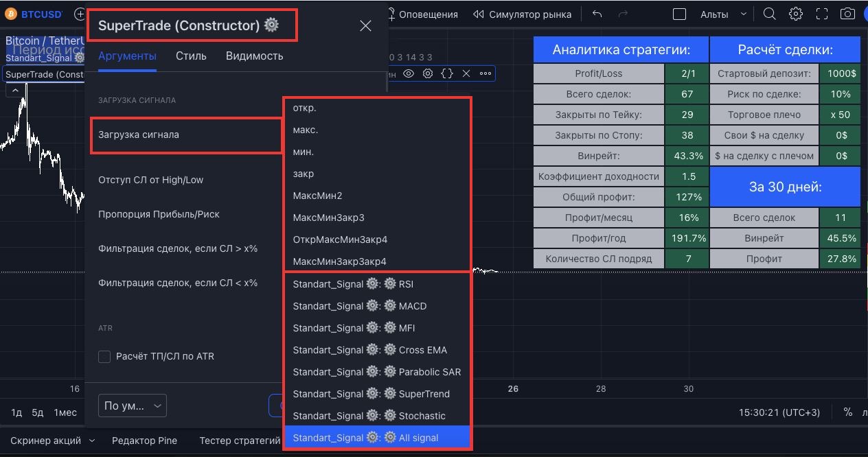The height and width of the screenshot is (457, 868).
Task: Take chart snapshot with camera icon
Action: 847,14
